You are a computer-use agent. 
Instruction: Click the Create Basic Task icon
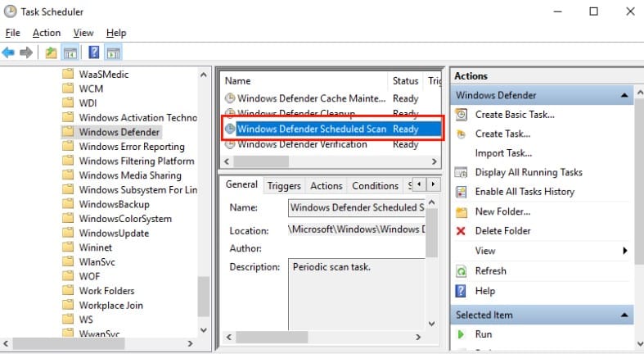(x=462, y=115)
